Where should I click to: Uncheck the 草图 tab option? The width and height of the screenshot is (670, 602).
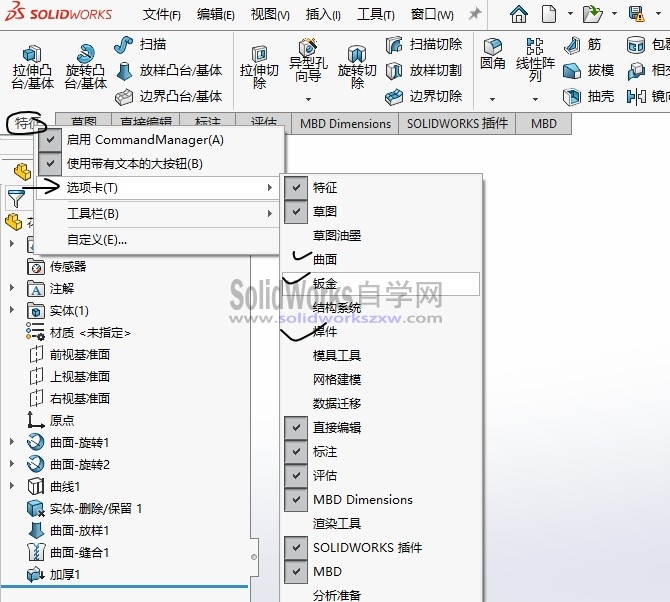(x=296, y=211)
